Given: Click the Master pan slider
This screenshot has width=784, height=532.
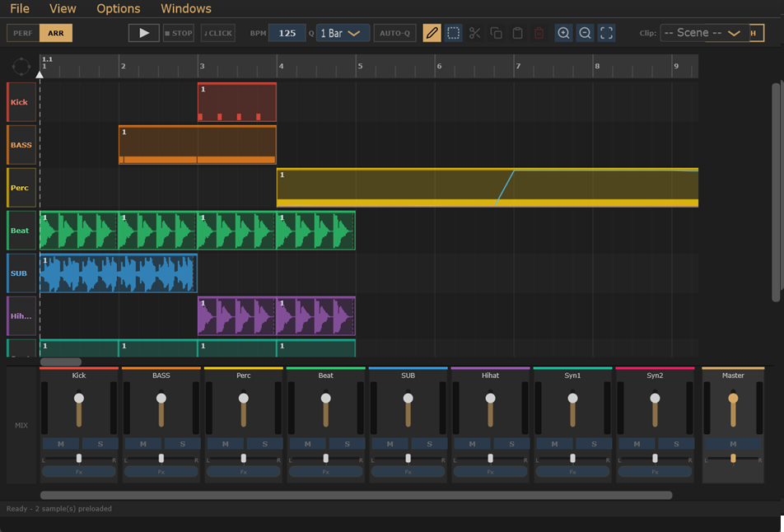Looking at the screenshot, I should 733,459.
